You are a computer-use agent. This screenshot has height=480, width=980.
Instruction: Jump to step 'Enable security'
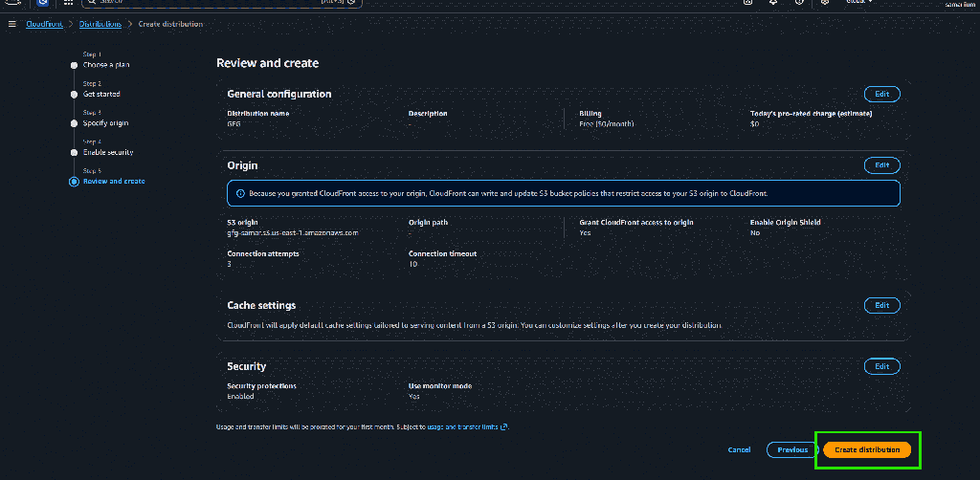(108, 152)
